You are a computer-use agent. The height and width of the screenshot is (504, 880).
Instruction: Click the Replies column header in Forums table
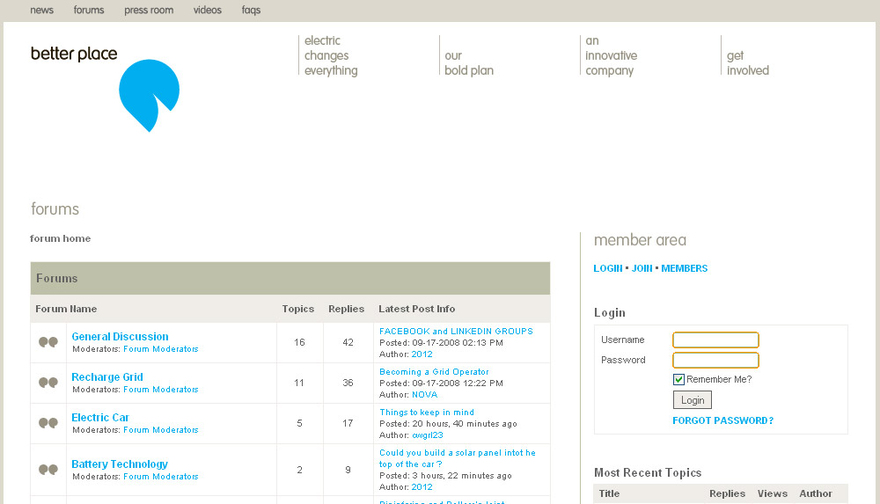pos(346,309)
